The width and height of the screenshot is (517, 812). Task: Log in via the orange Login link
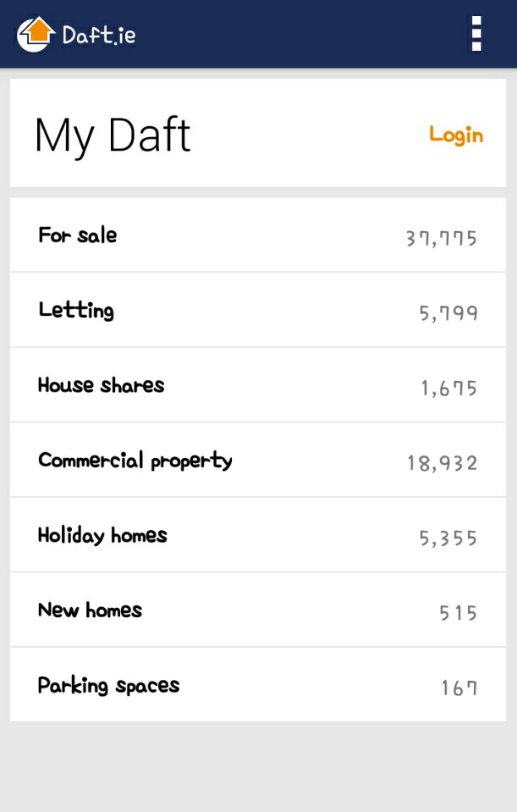[x=456, y=135]
